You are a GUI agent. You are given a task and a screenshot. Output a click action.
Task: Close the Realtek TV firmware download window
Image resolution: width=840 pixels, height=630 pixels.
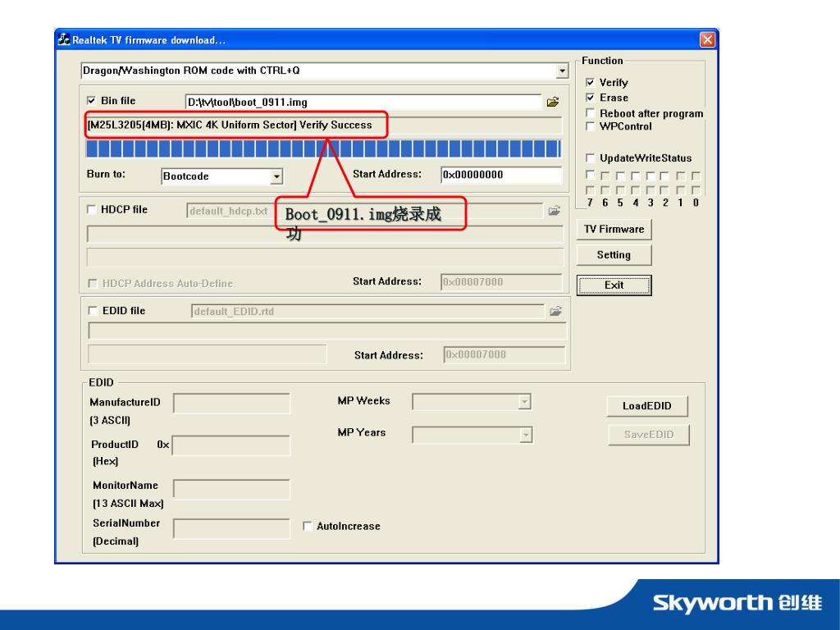707,39
